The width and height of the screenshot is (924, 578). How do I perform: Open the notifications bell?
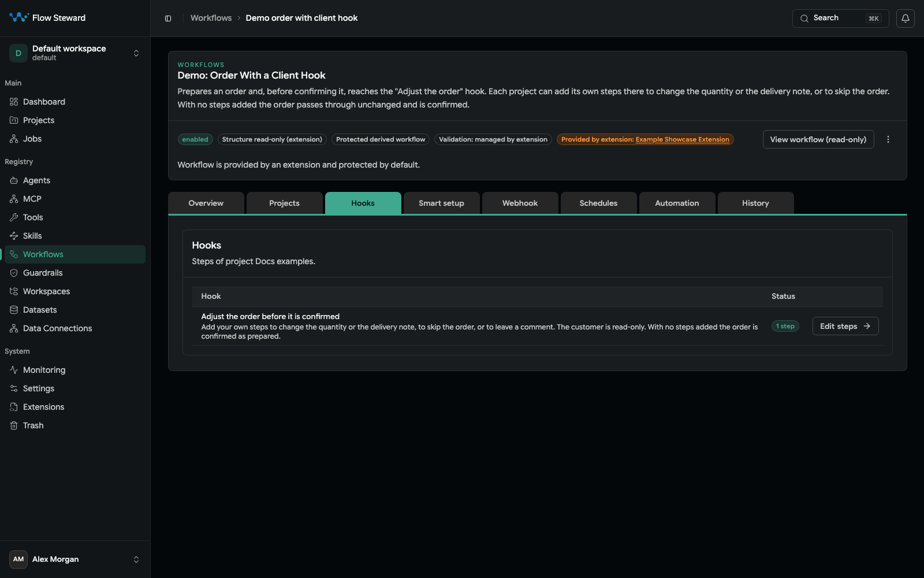[905, 18]
